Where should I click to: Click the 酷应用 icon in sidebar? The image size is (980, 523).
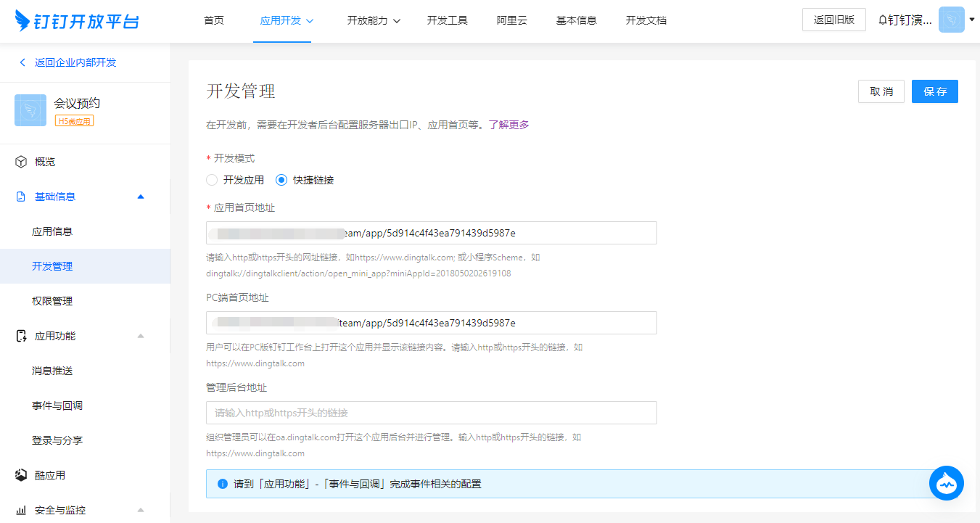click(21, 475)
